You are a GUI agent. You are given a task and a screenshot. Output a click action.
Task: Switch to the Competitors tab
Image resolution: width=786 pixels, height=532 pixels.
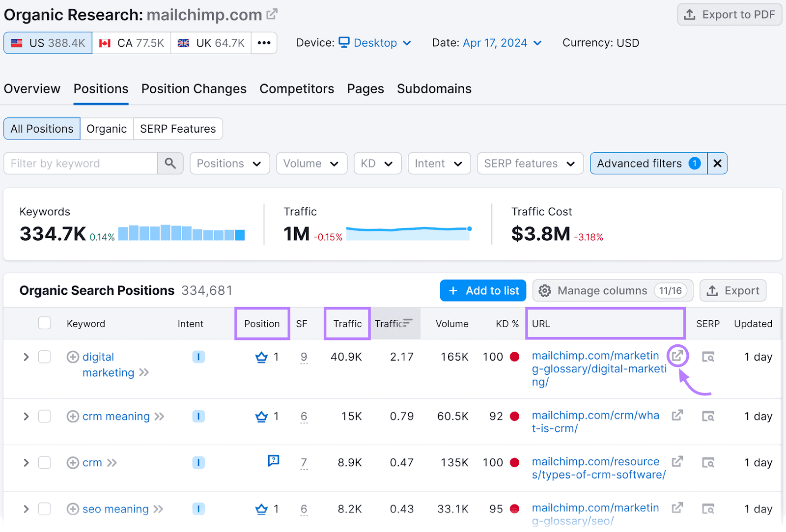pos(297,89)
